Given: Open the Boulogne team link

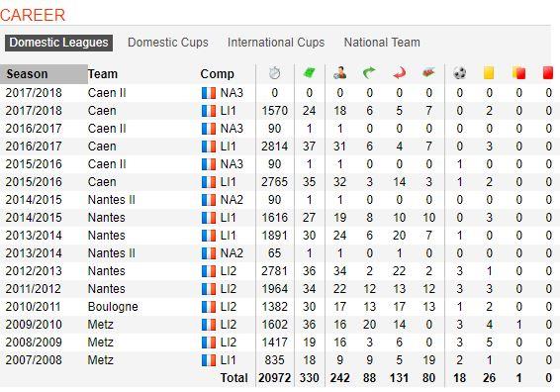Looking at the screenshot, I should coord(113,307).
